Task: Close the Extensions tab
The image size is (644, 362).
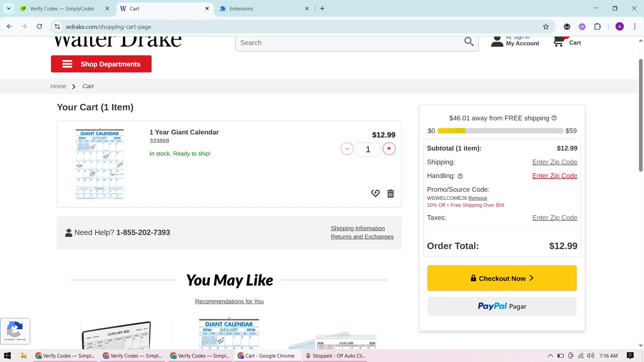Action: click(x=307, y=9)
